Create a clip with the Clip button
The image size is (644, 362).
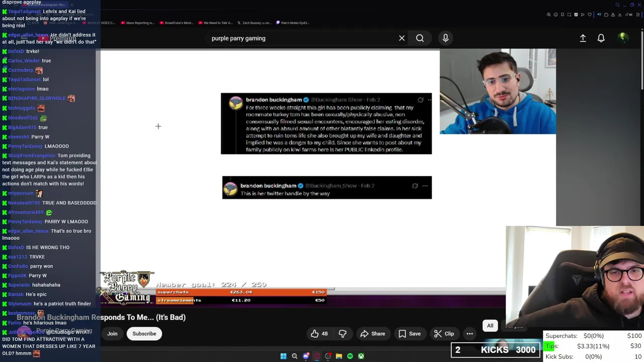coord(444,334)
